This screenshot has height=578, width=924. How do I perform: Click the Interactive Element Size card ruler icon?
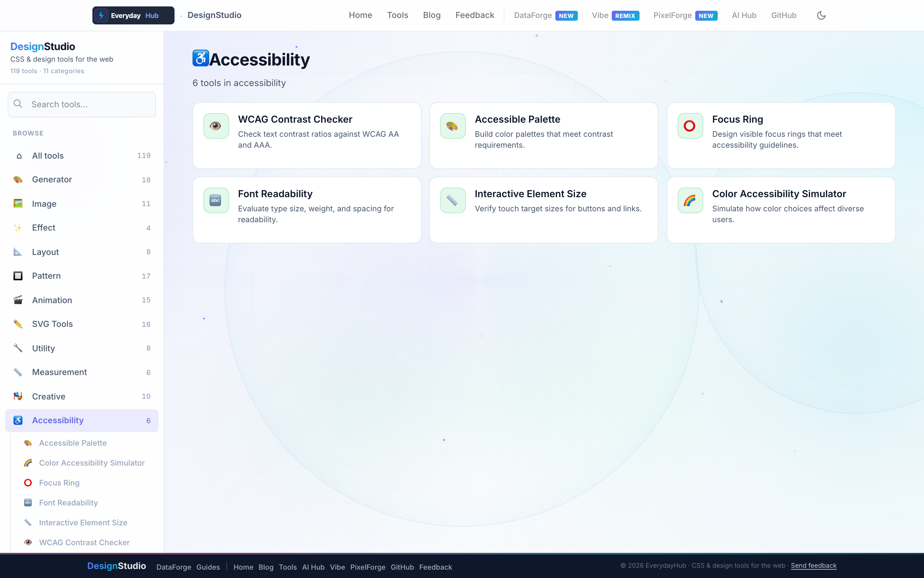click(x=453, y=200)
